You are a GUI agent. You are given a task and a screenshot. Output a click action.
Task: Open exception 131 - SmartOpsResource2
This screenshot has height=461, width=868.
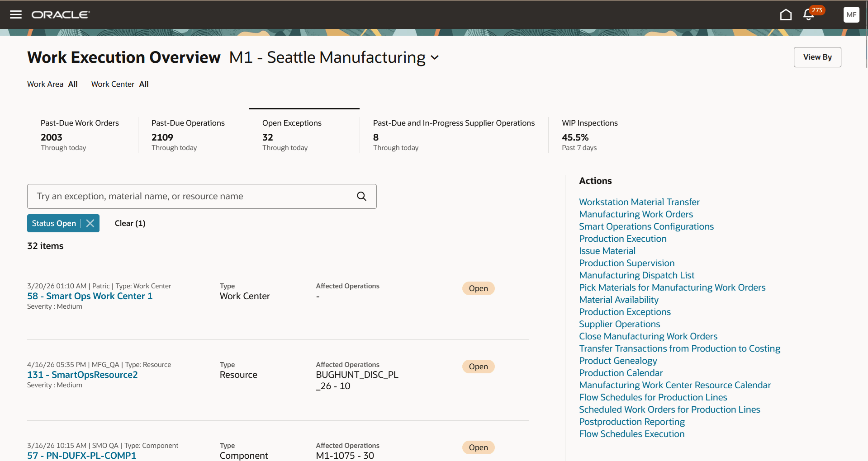coord(82,375)
